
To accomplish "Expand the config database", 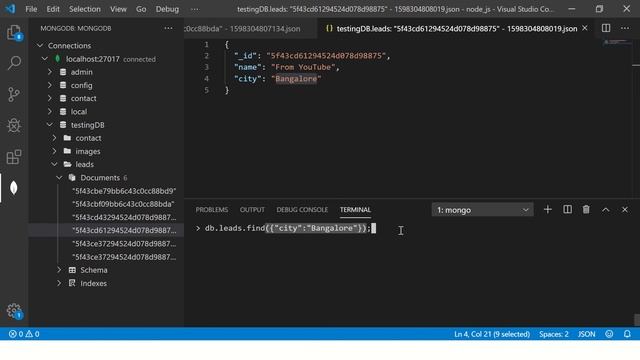I will (x=50, y=85).
